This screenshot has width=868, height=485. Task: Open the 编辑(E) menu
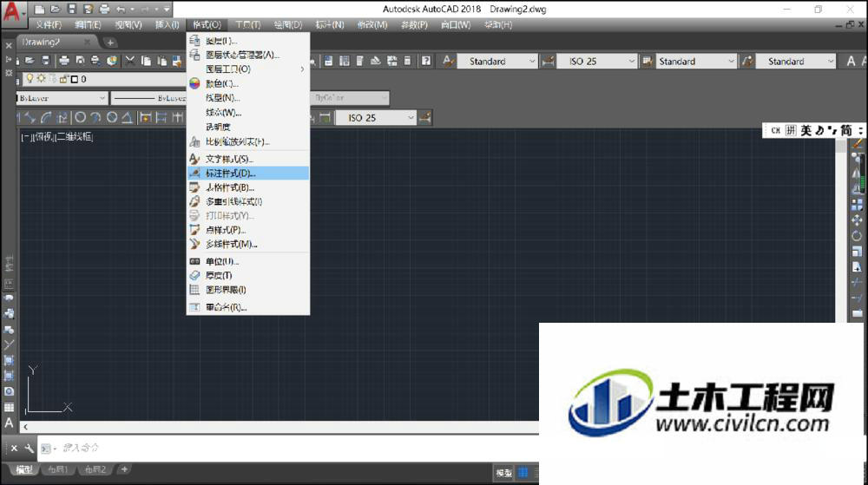click(x=88, y=25)
